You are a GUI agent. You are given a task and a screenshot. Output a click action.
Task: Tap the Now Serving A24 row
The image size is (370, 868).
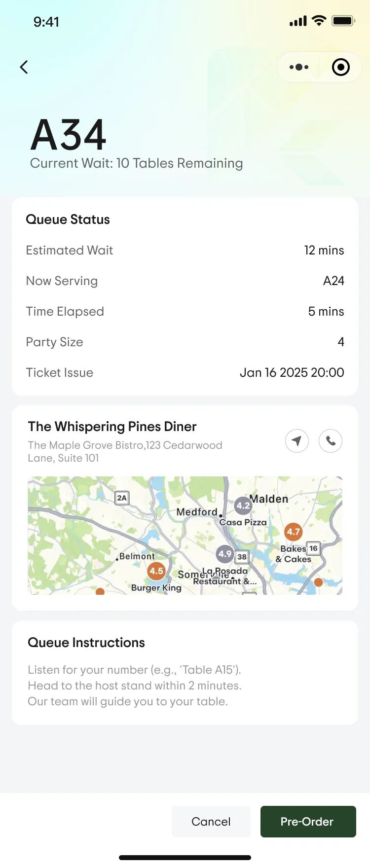coord(185,281)
